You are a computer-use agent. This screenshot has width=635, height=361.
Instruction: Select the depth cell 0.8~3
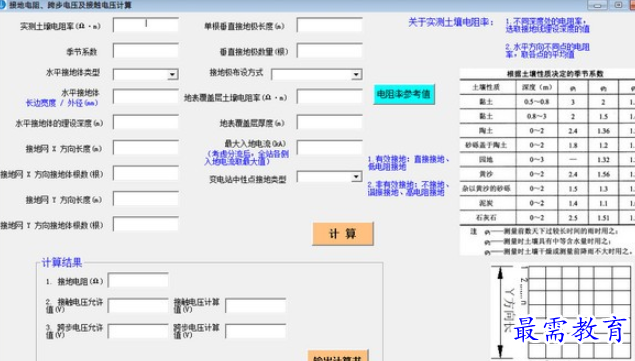point(537,117)
